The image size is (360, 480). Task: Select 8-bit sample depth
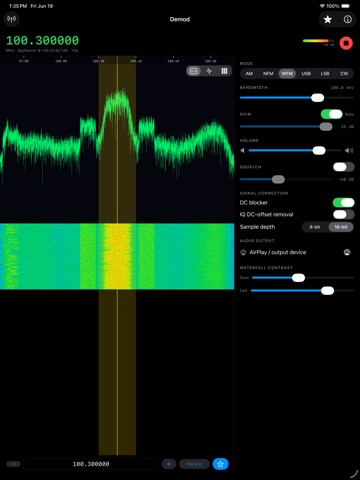pyautogui.click(x=315, y=227)
